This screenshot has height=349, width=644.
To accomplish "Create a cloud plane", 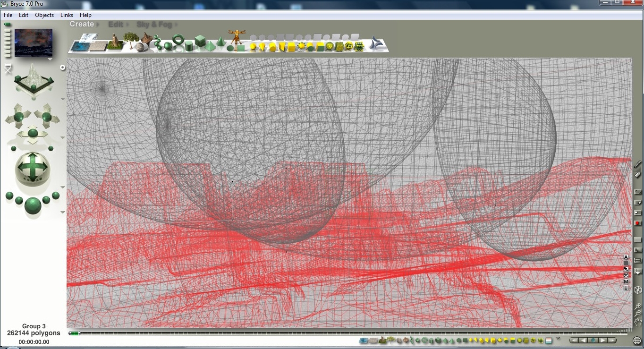I will [88, 37].
